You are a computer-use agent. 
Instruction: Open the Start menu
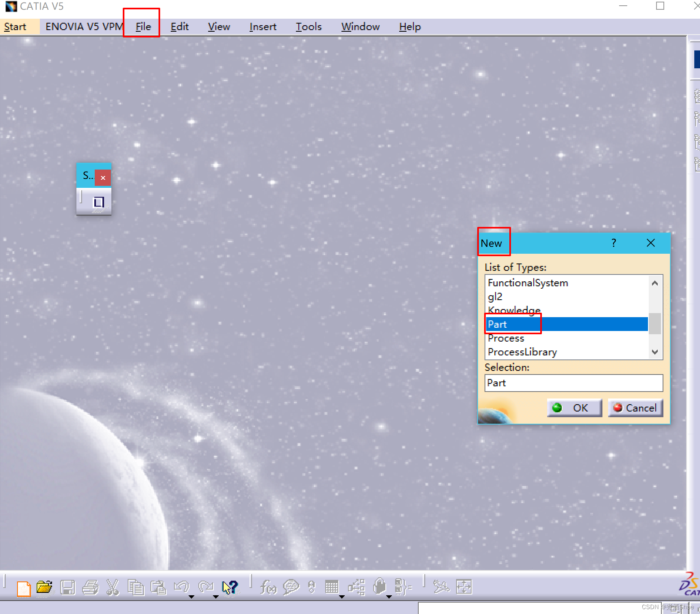(15, 27)
